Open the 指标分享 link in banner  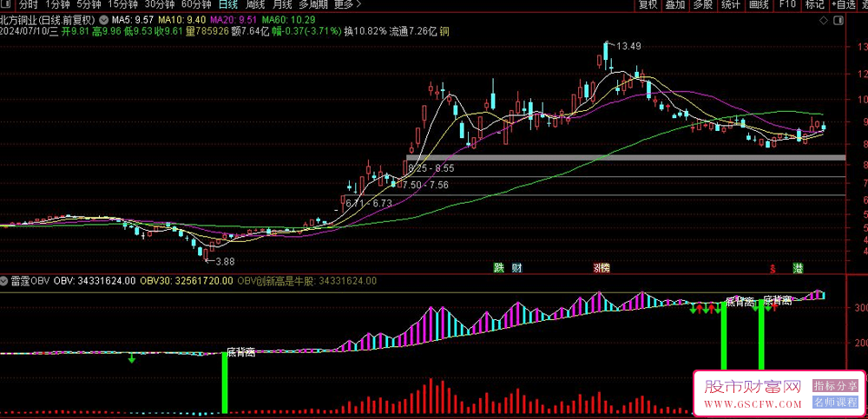835,385
